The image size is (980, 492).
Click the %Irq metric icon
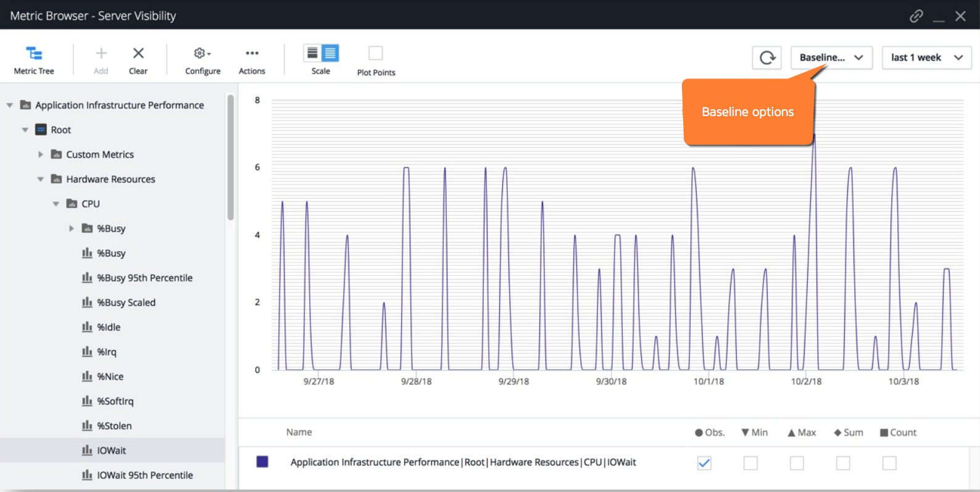[x=88, y=352]
